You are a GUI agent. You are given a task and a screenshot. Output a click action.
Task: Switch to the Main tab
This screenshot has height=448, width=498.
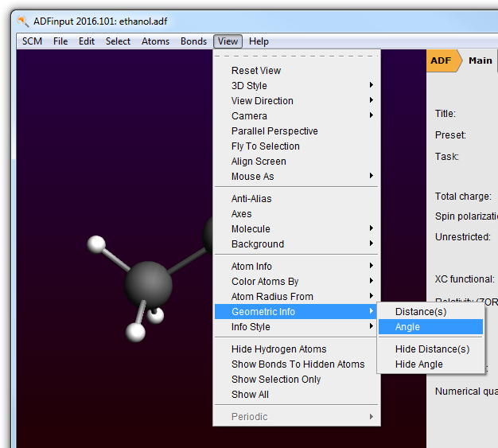[480, 60]
